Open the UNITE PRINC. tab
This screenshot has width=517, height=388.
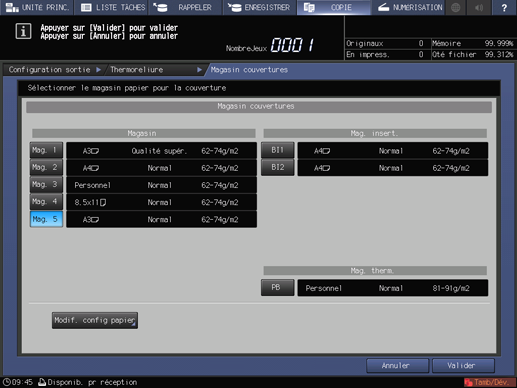tap(37, 7)
